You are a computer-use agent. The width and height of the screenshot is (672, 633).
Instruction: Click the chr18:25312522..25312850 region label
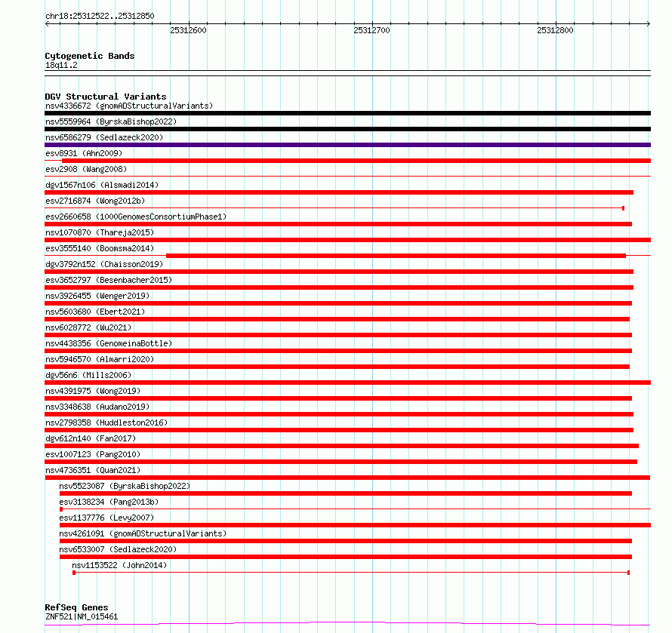(x=100, y=16)
